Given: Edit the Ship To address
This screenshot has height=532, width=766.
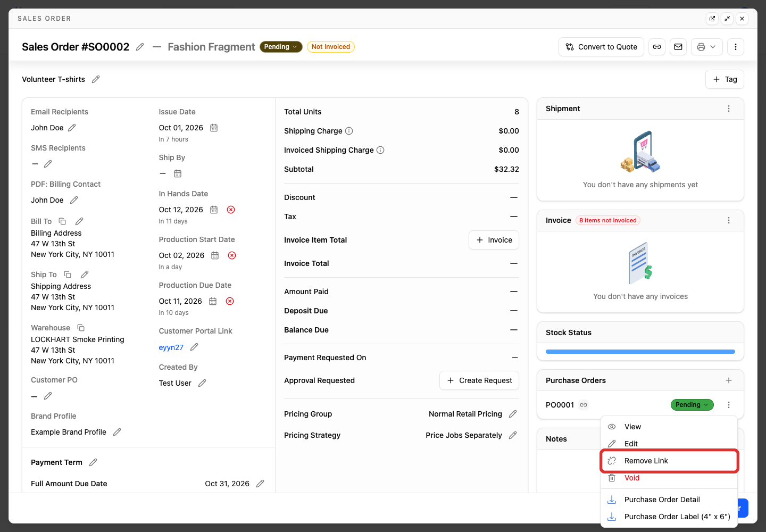Looking at the screenshot, I should (x=85, y=275).
